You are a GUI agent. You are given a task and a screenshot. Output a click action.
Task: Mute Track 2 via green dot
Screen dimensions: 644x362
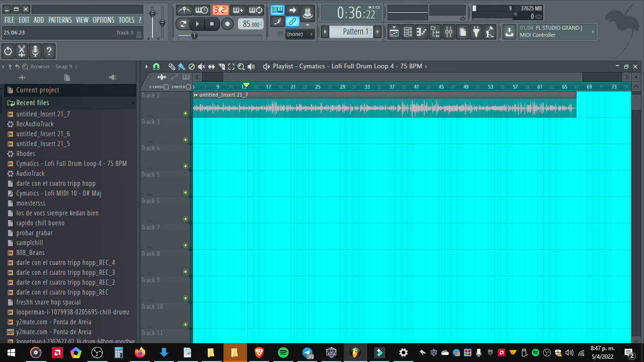[185, 113]
